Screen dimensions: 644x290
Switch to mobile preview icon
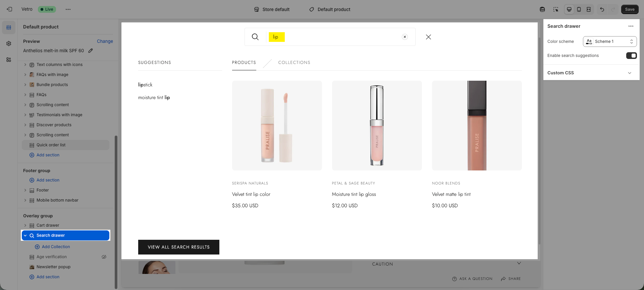click(579, 9)
